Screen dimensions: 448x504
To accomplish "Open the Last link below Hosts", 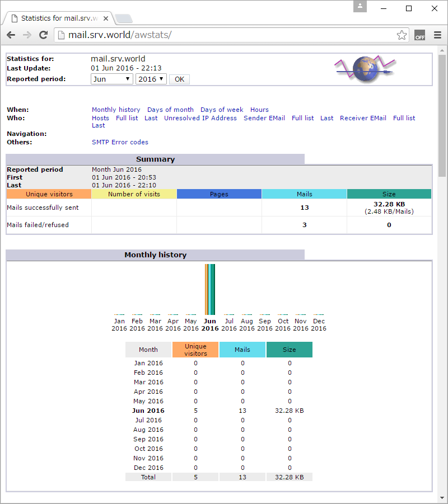I will [x=98, y=125].
